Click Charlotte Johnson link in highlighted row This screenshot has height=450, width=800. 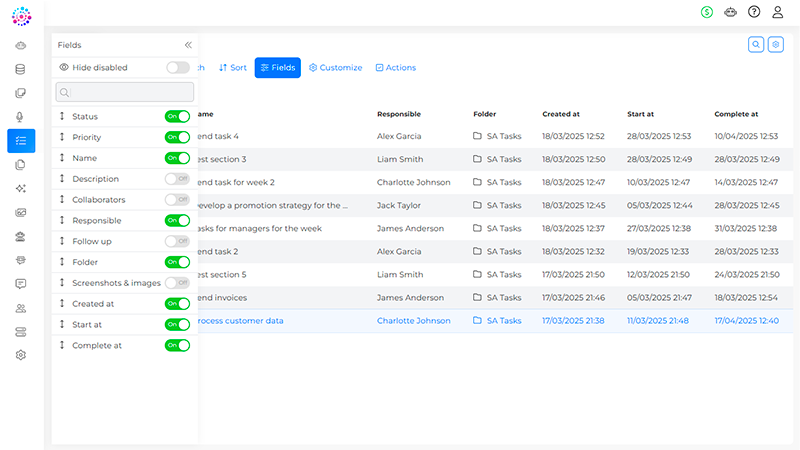tap(414, 320)
